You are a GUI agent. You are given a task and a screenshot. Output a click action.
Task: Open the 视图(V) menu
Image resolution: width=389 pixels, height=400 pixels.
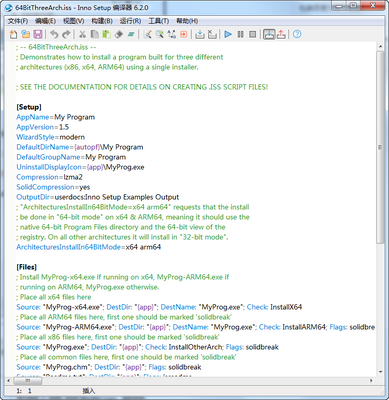(x=74, y=21)
